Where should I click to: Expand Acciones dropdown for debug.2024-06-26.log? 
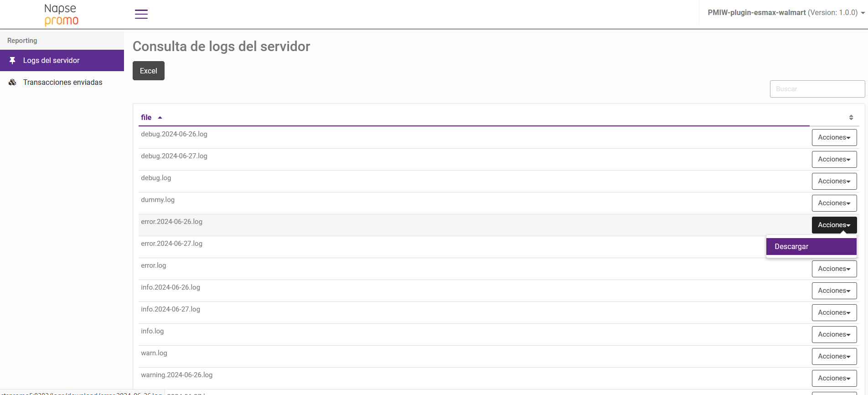[834, 137]
